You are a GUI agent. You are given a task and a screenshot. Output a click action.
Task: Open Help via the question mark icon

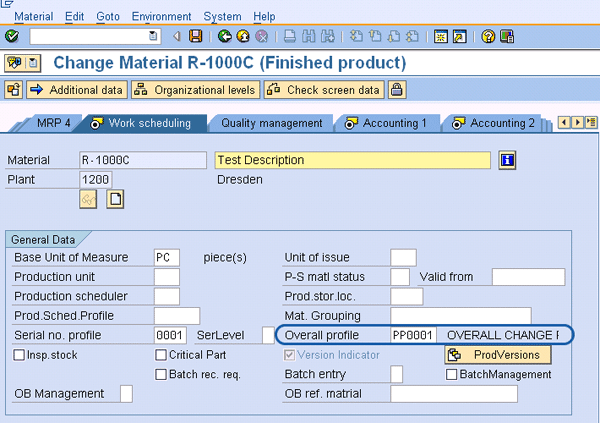click(489, 36)
